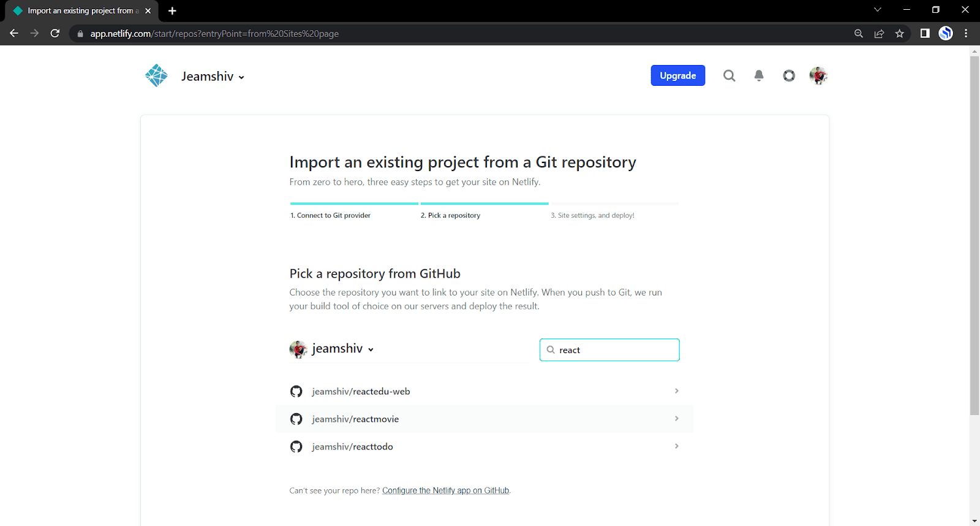Expand the Jeamshiv team dropdown
This screenshot has height=526, width=980.
click(x=213, y=76)
